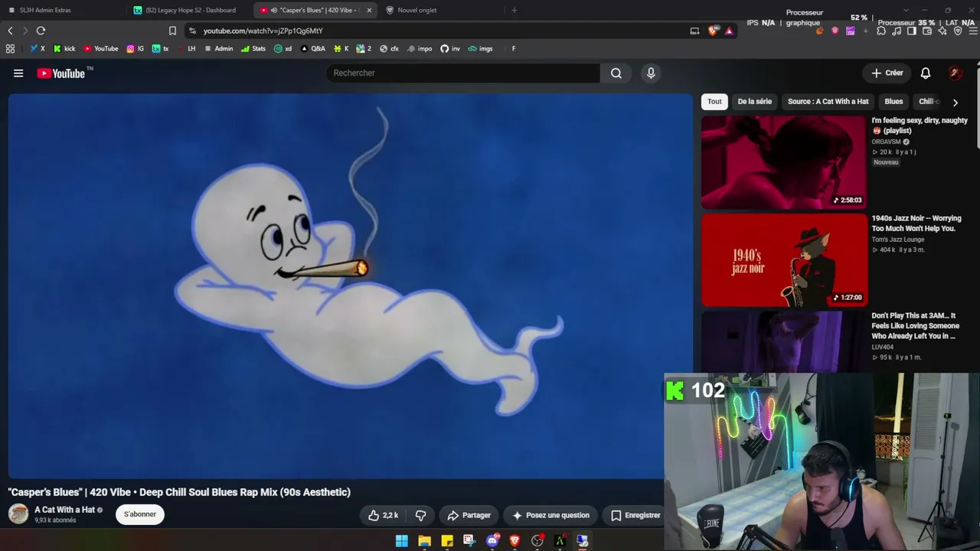Subscribe with the S'abonner button
This screenshot has height=551, width=980.
point(140,514)
